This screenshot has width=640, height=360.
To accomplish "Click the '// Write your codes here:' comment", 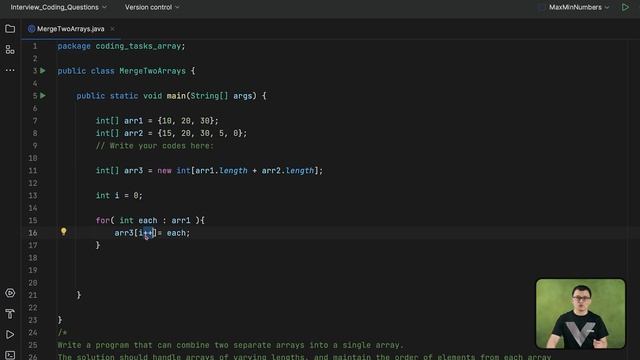I will pyautogui.click(x=155, y=146).
